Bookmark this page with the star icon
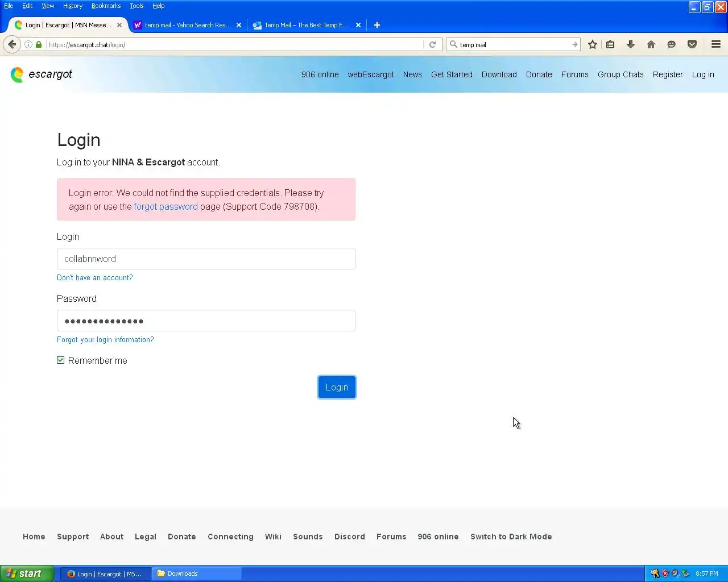Viewport: 728px width, 582px height. [593, 44]
